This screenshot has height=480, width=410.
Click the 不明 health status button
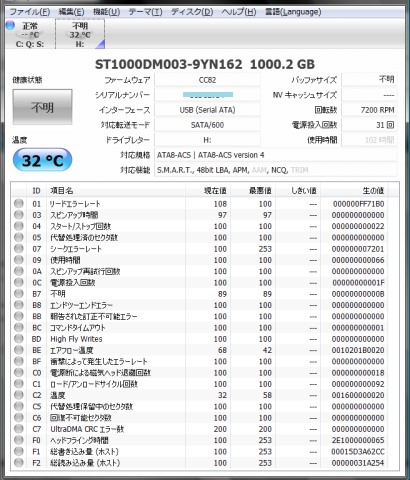coord(42,107)
